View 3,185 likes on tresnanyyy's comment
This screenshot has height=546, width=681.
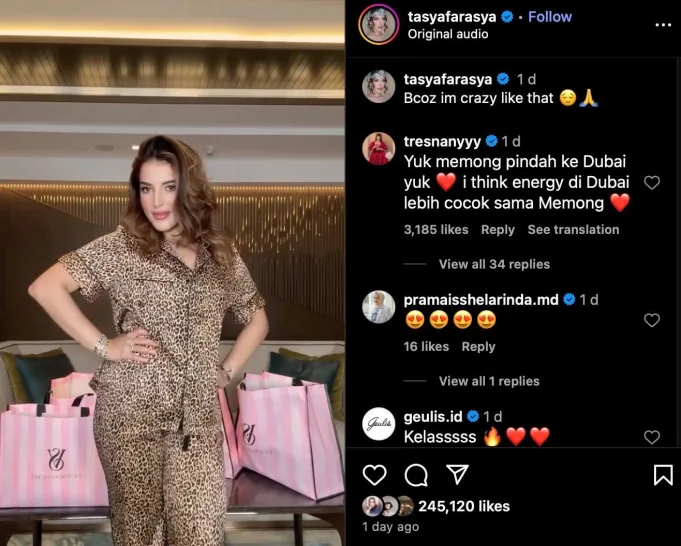pos(436,229)
